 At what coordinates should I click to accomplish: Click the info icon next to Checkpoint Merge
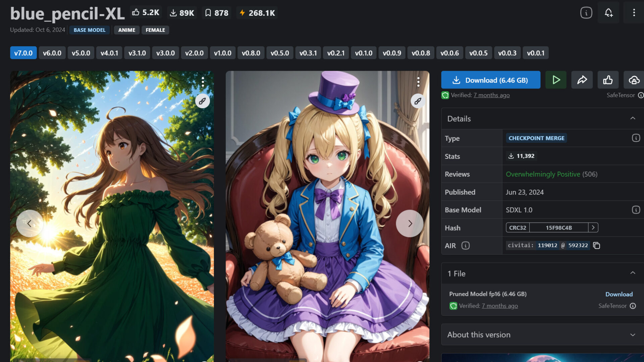tap(636, 138)
